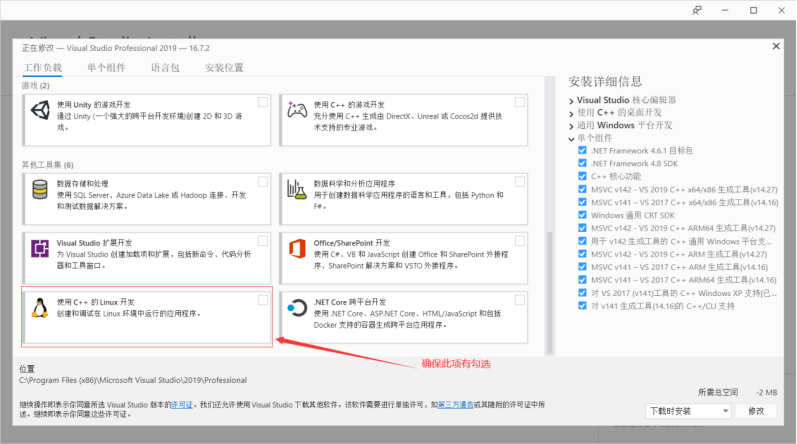
Task: Uncheck MSVC v142 x64/x86 build tools
Action: (x=583, y=189)
